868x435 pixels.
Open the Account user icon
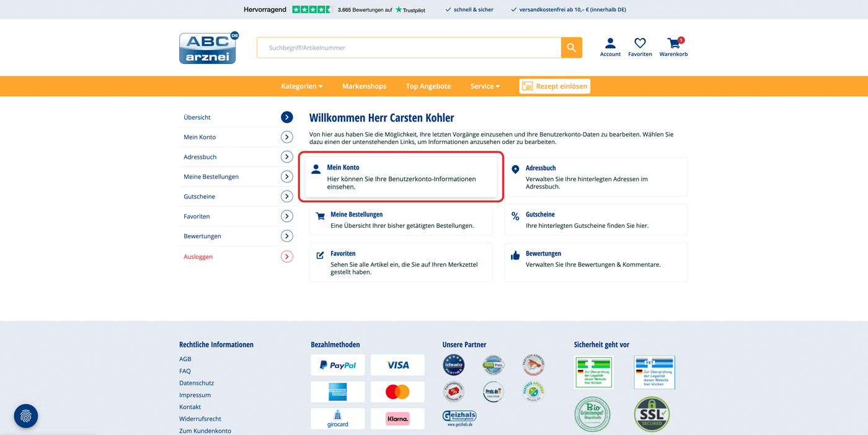click(610, 47)
